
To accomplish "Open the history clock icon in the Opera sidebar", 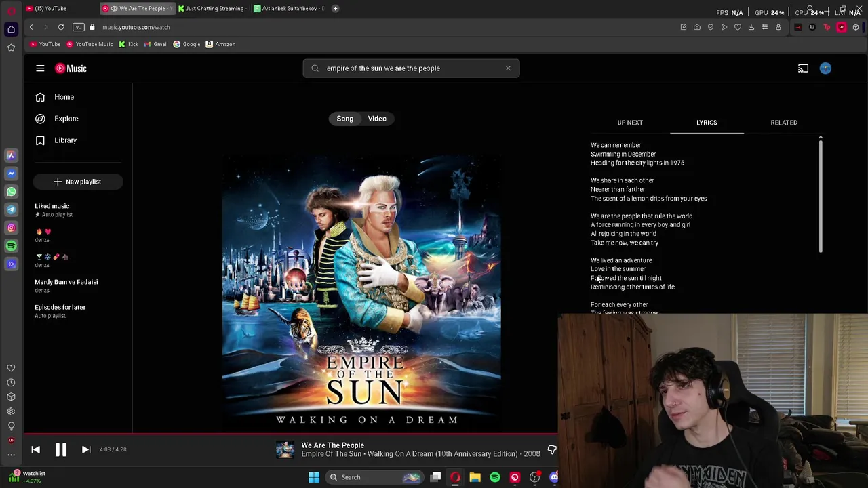I will point(11,382).
